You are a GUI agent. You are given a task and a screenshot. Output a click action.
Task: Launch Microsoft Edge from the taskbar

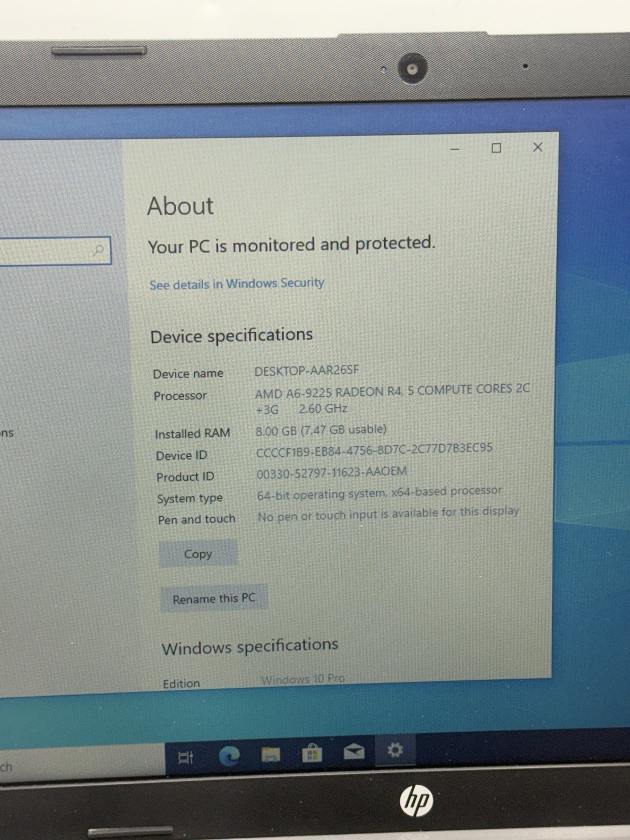click(229, 756)
